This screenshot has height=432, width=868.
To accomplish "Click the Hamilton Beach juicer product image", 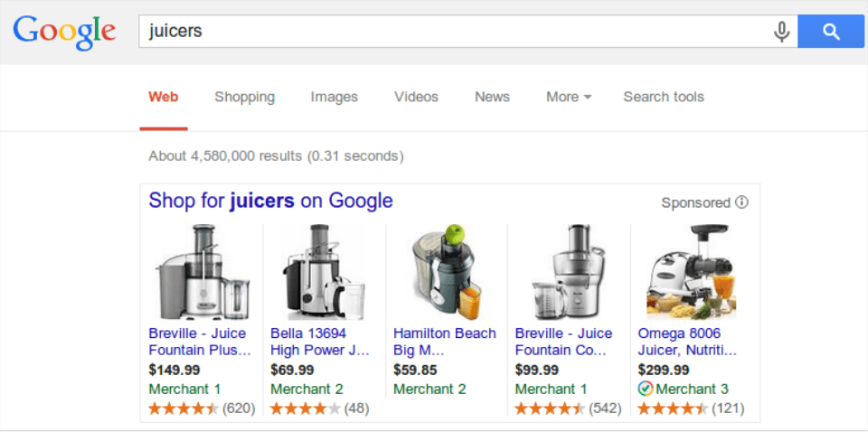I will (x=447, y=272).
